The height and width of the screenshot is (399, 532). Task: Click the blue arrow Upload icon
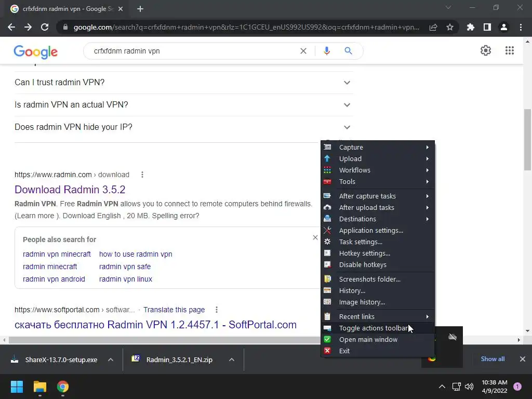point(327,158)
